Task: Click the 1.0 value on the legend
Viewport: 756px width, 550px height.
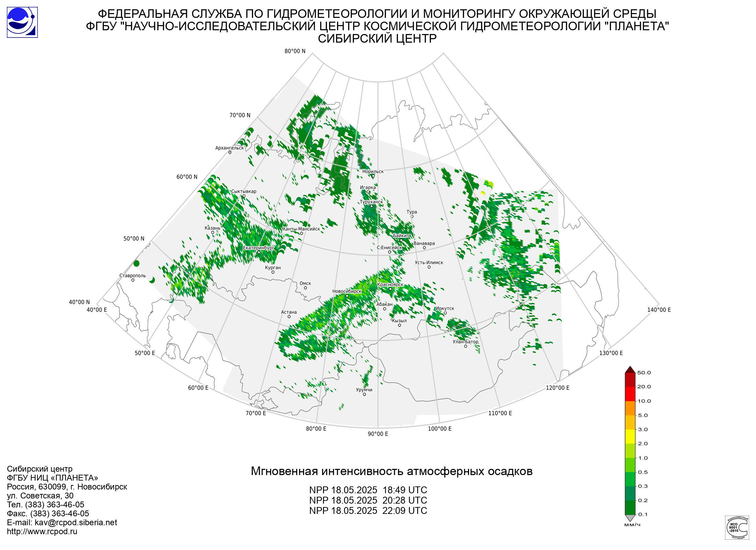Action: (x=643, y=458)
